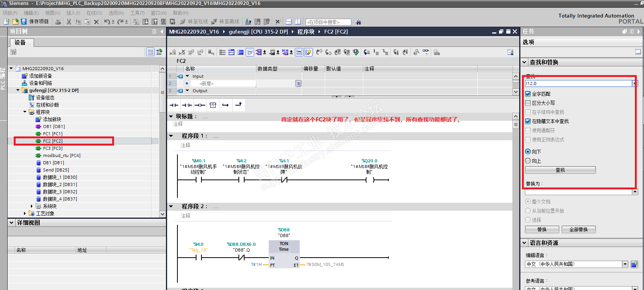Click the split editor horizontally icon
The height and width of the screenshot is (290, 644).
(289, 22)
